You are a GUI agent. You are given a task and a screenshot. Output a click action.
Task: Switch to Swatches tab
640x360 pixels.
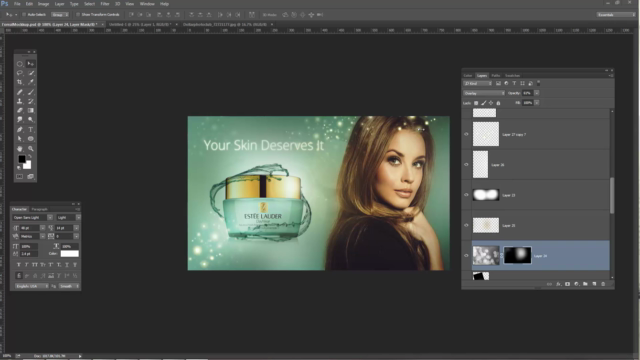(513, 76)
